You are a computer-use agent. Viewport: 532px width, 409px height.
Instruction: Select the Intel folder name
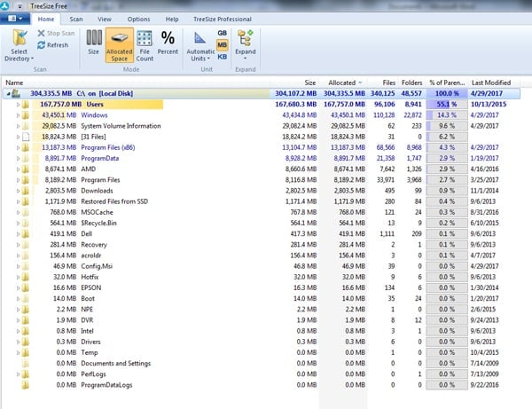(x=87, y=331)
